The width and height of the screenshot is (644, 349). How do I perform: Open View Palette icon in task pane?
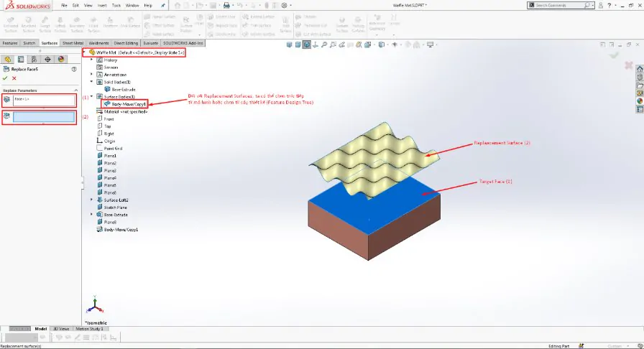tap(640, 93)
